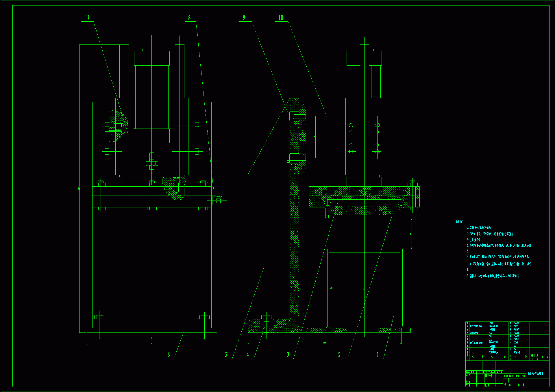The image size is (555, 392).
Task: Click callout number 2 at bottom
Action: pyautogui.click(x=339, y=355)
